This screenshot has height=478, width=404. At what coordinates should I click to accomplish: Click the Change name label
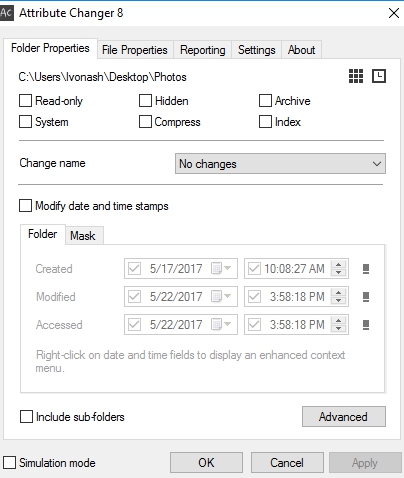pos(52,163)
